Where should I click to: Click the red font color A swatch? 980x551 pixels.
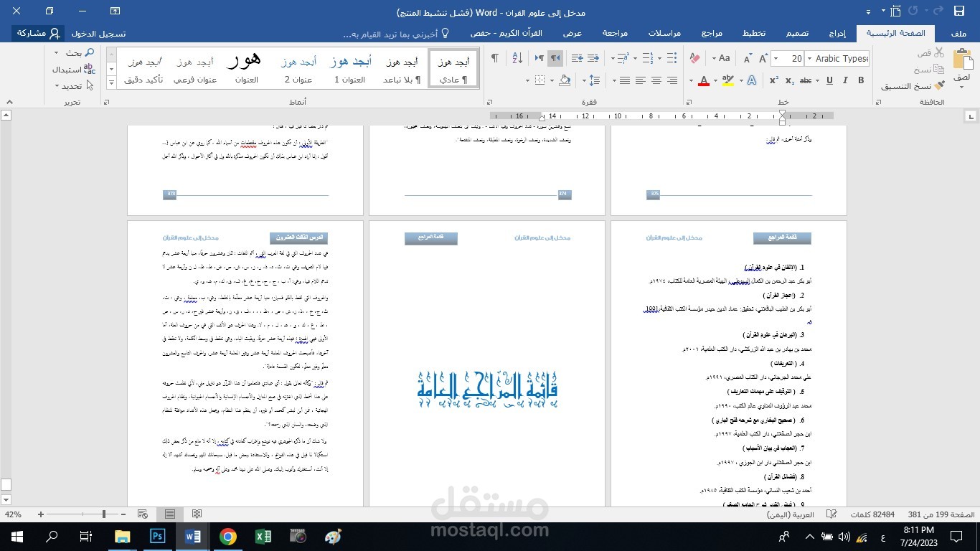tap(704, 80)
